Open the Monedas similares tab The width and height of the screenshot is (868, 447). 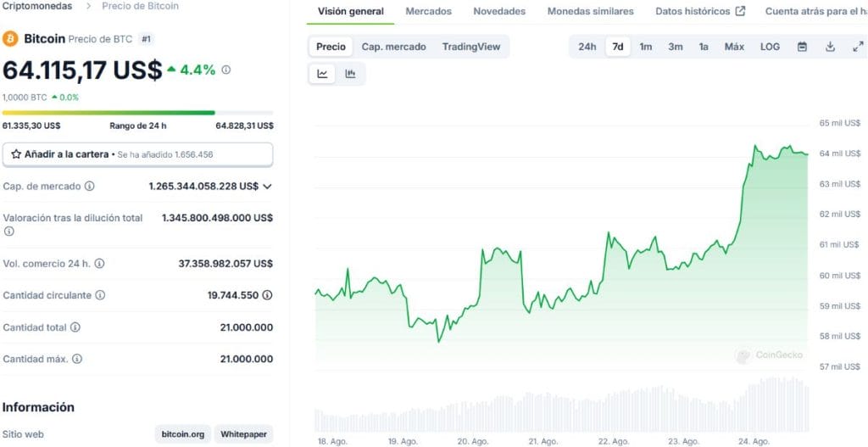tap(591, 11)
